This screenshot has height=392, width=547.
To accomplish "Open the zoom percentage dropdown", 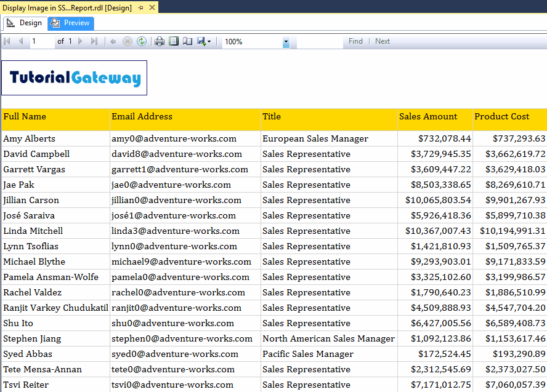I will click(285, 41).
